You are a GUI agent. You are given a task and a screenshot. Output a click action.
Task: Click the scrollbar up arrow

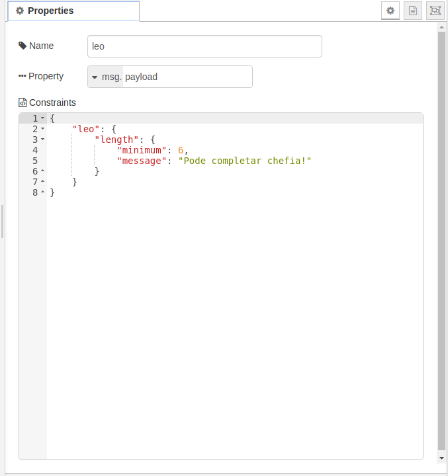pyautogui.click(x=441, y=27)
